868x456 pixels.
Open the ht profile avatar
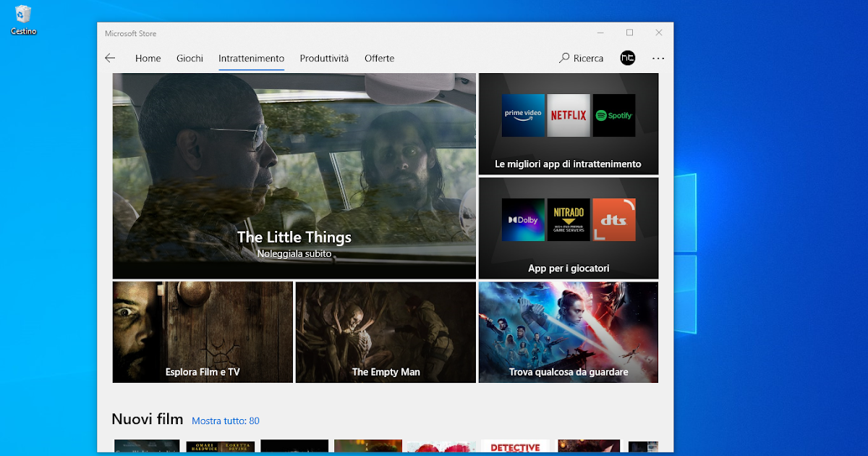click(627, 58)
